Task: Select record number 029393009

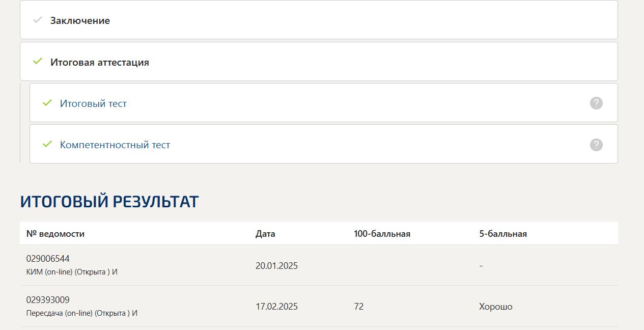Action: coord(48,300)
